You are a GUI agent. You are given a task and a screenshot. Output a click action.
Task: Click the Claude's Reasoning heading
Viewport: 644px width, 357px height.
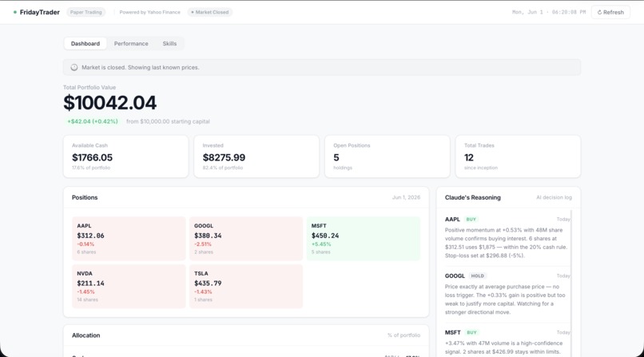click(x=473, y=197)
